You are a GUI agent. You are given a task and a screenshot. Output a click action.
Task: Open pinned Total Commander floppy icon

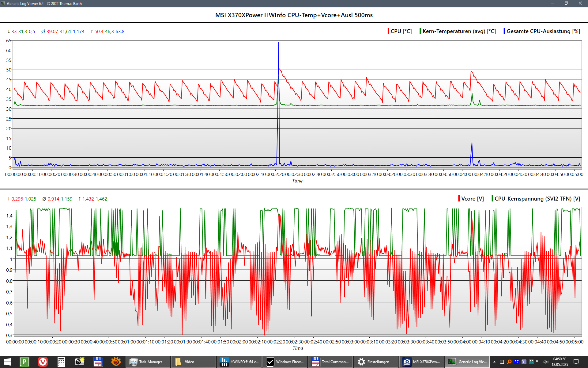(98, 362)
